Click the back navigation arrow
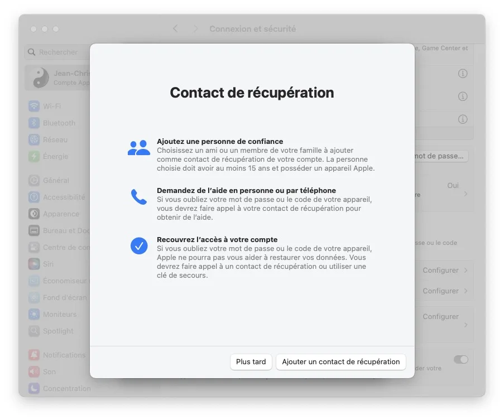 pyautogui.click(x=175, y=28)
